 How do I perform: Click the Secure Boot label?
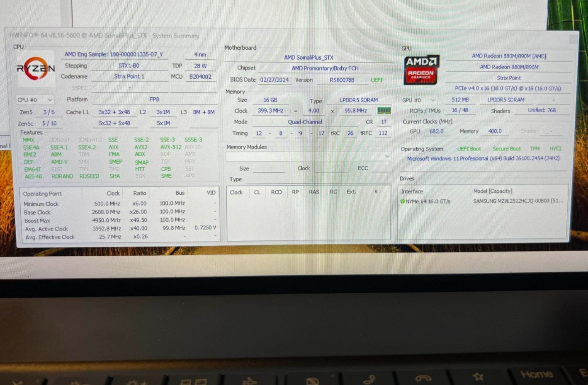[506, 149]
